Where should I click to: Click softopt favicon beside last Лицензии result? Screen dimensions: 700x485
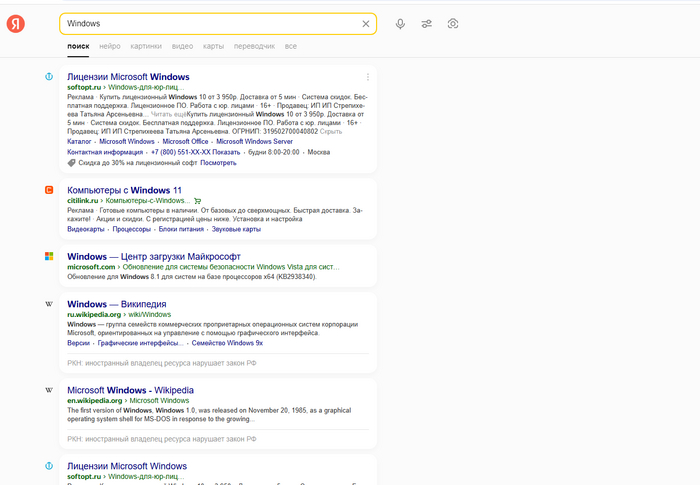(x=49, y=466)
